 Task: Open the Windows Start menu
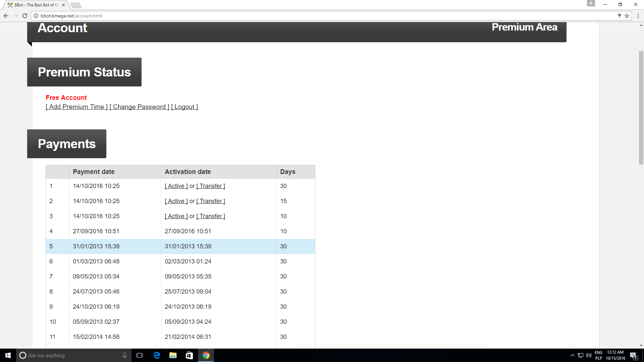[x=8, y=355]
